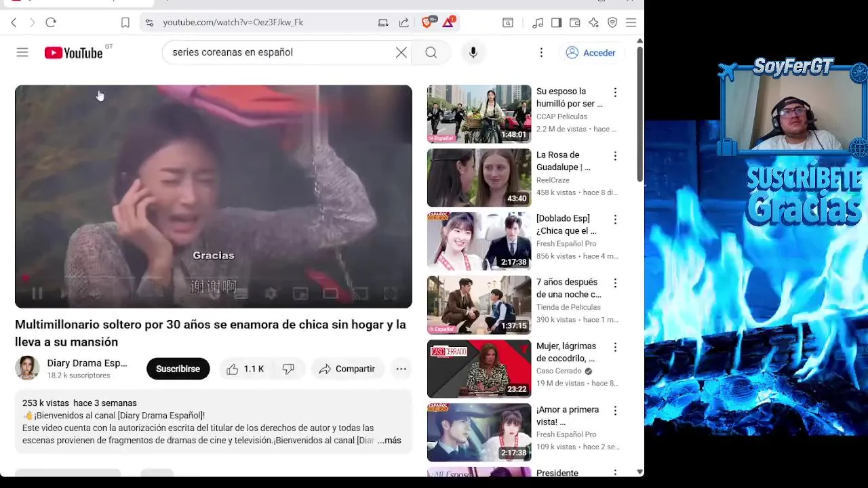Viewport: 868px width, 488px height.
Task: Toggle subtitles button in video player
Action: (241, 293)
